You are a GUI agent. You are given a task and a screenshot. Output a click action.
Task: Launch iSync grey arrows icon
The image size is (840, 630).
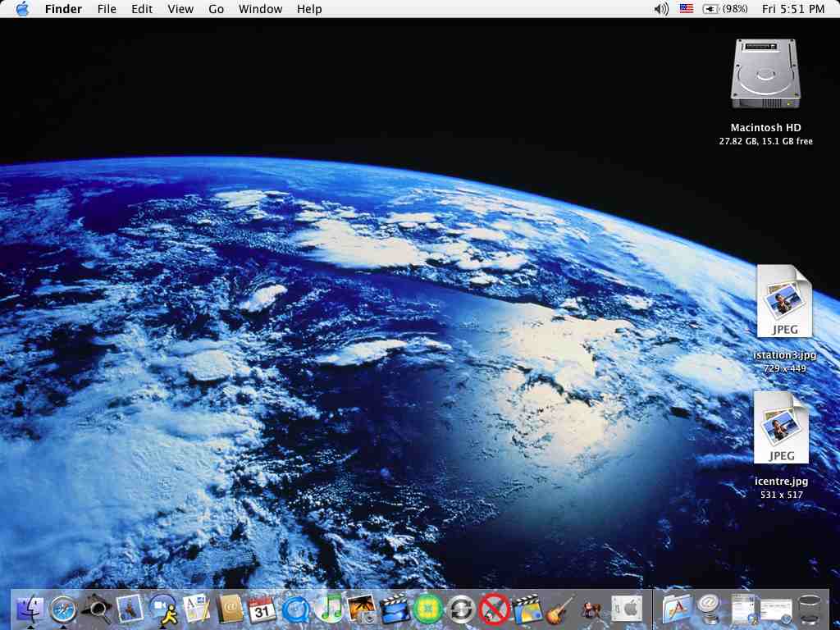(461, 609)
